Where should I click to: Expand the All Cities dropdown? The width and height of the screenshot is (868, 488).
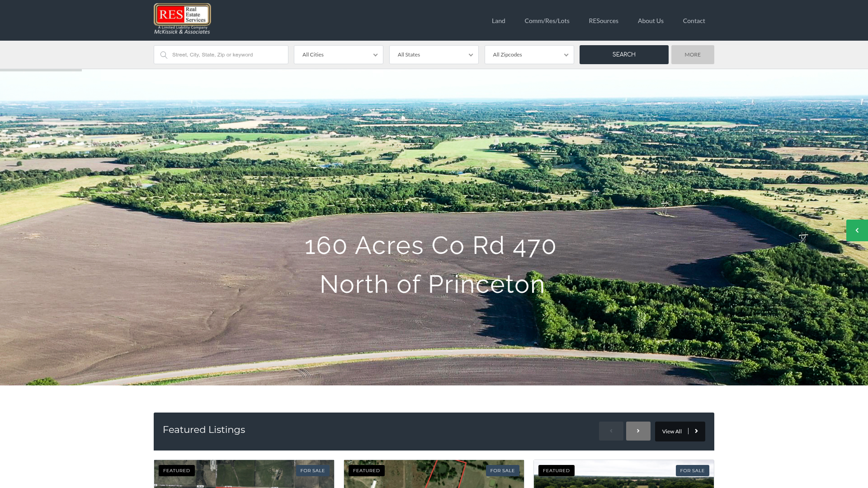click(x=338, y=55)
